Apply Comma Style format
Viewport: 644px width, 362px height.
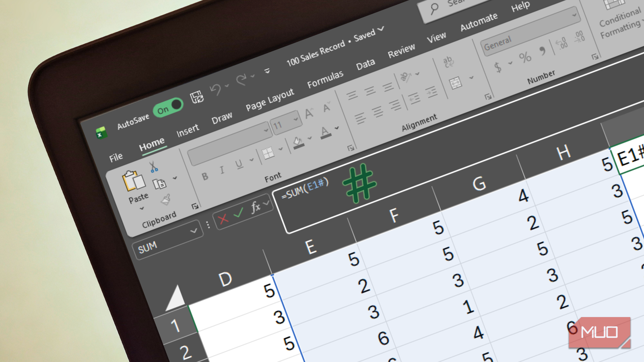click(x=543, y=51)
